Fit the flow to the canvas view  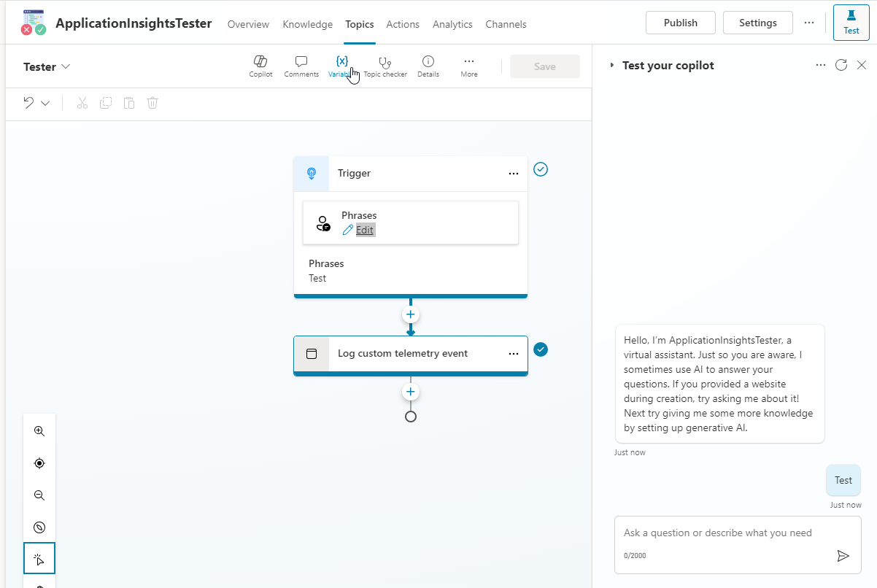39,463
